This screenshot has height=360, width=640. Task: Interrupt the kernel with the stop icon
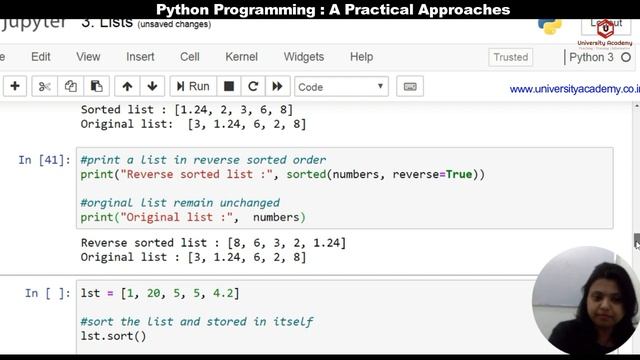point(229,86)
